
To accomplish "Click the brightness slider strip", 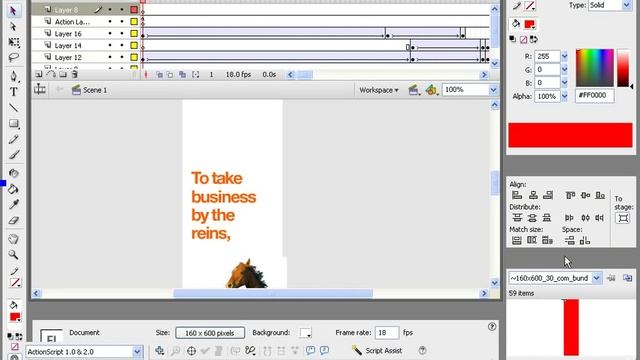I will (623, 68).
